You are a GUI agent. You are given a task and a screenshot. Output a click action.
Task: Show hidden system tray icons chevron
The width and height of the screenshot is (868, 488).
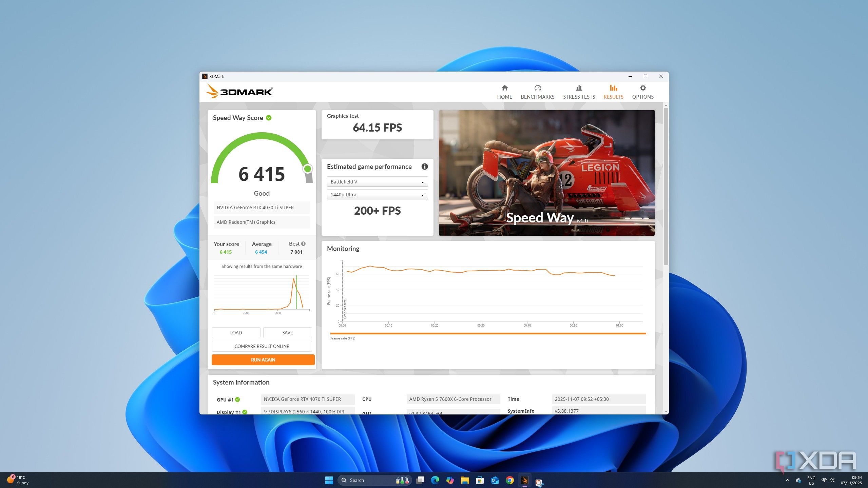coord(787,480)
